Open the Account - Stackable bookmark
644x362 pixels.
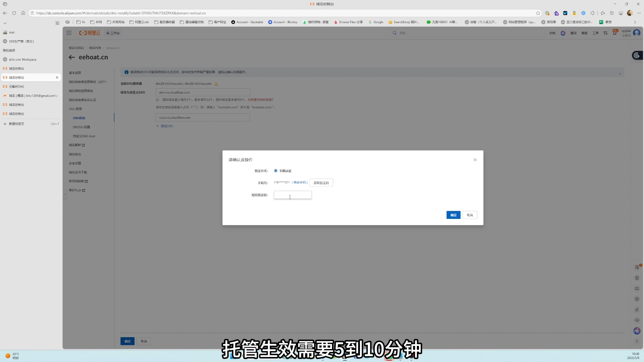click(x=247, y=22)
